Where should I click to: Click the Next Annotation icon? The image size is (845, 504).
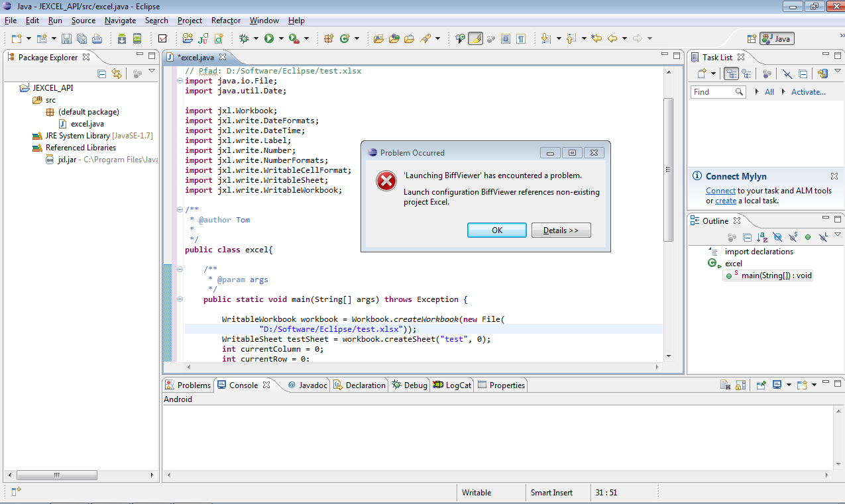pos(546,38)
